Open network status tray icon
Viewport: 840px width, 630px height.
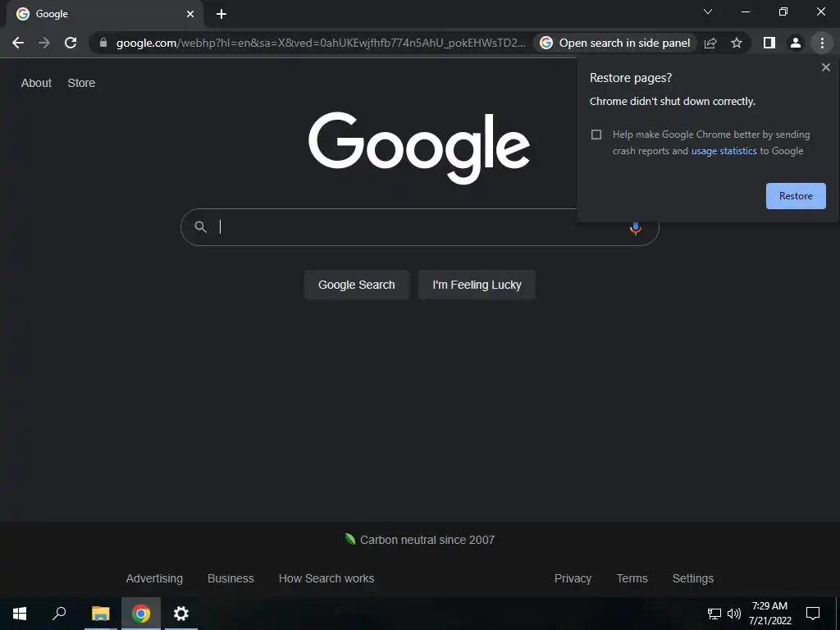[714, 614]
